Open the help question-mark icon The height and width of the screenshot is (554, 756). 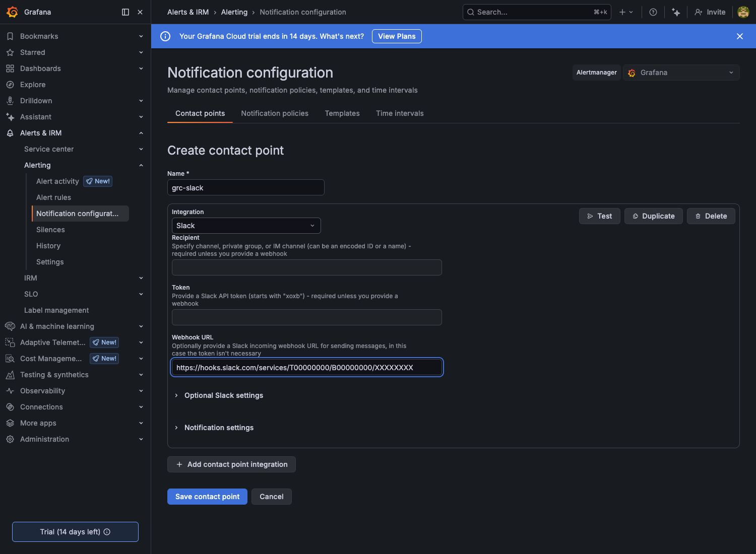click(x=653, y=12)
